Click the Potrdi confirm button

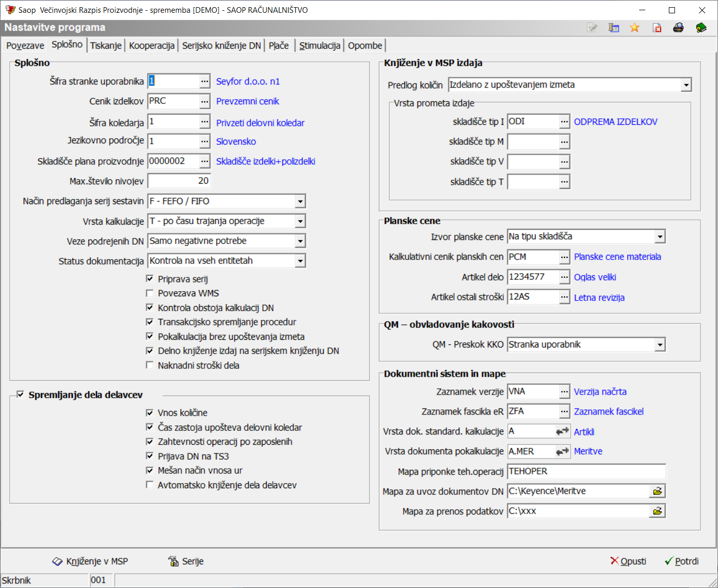(x=682, y=561)
